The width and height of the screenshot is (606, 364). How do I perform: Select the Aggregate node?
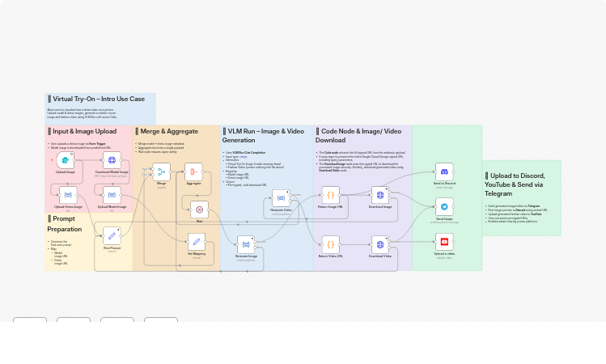coord(193,171)
